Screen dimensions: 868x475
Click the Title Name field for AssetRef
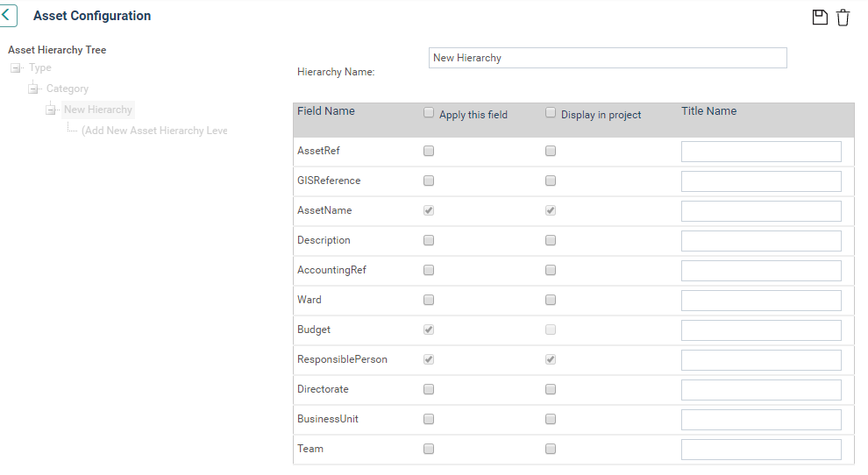pos(761,152)
